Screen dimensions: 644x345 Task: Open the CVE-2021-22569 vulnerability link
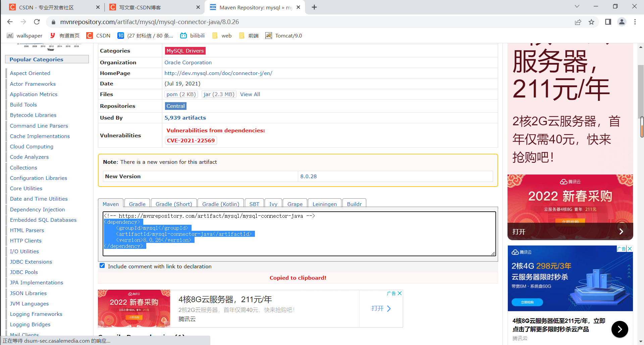pyautogui.click(x=191, y=140)
